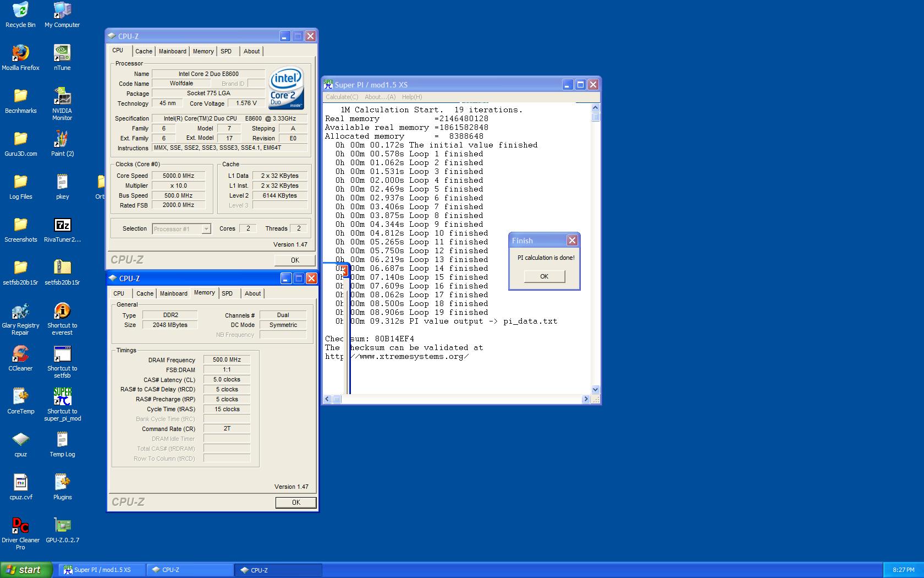Launch CCleaner desktop icon
The height and width of the screenshot is (578, 924).
[x=20, y=358]
